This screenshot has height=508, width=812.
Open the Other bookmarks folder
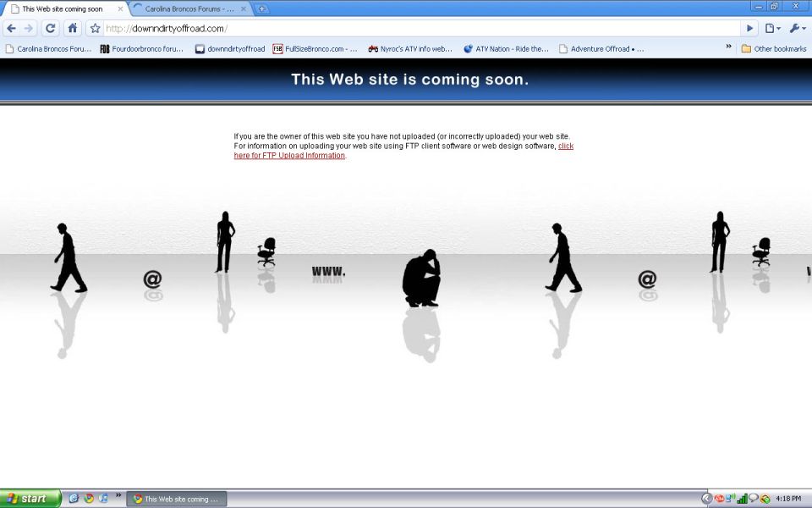point(774,49)
